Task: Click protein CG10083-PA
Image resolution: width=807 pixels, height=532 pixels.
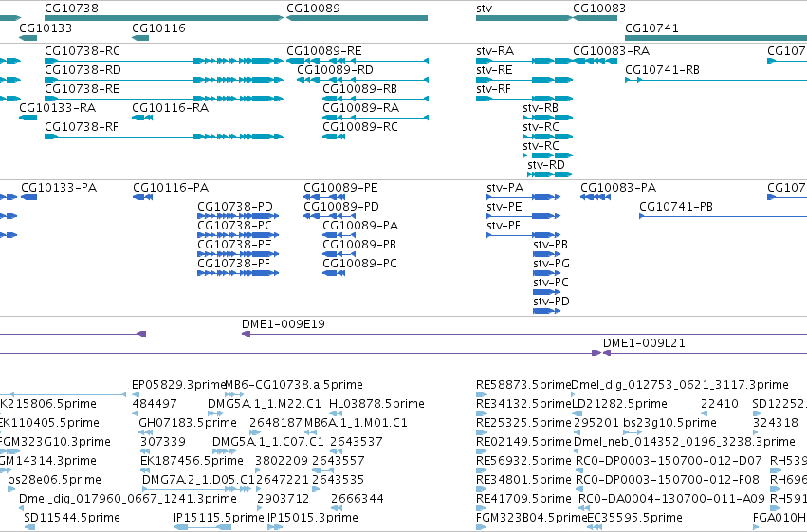Action: pyautogui.click(x=618, y=187)
